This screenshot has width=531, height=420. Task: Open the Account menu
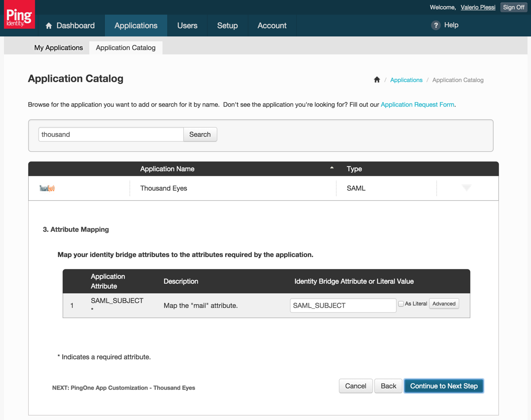[272, 26]
